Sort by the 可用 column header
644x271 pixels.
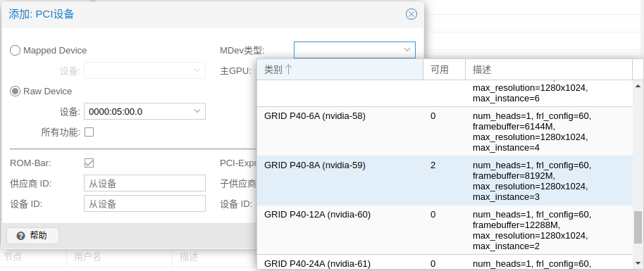click(x=445, y=70)
